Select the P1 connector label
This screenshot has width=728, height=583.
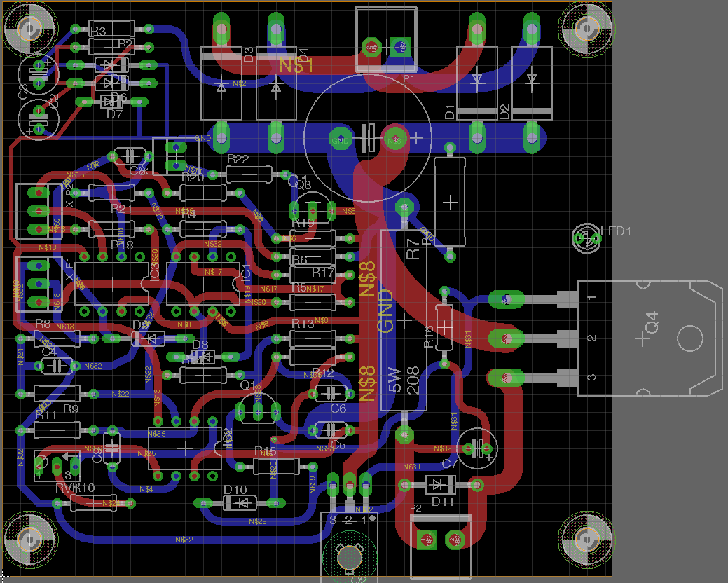click(409, 78)
